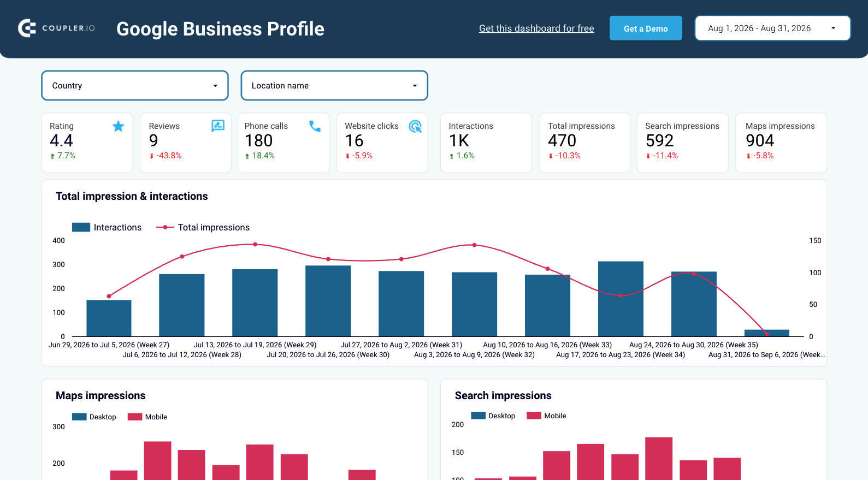868x480 pixels.
Task: Toggle Mobile legend in Search impressions chart
Action: click(x=546, y=416)
